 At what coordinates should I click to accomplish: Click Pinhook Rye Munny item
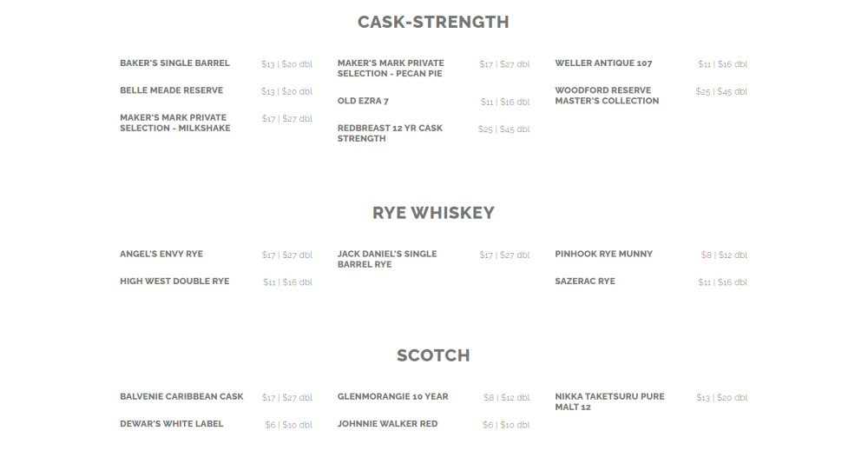603,255
